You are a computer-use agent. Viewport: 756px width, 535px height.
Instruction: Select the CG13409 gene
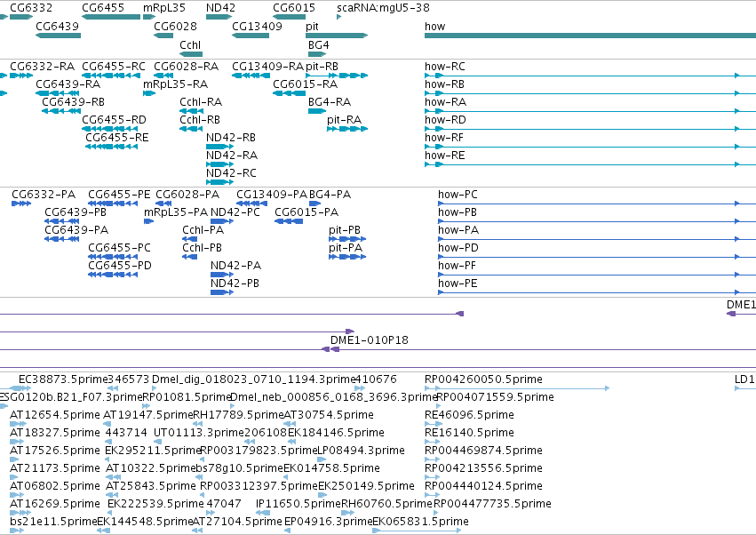[x=251, y=36]
